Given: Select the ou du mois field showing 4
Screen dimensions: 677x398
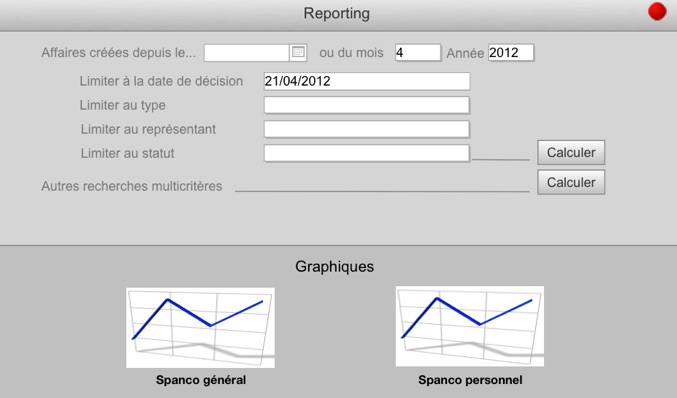Looking at the screenshot, I should click(418, 53).
